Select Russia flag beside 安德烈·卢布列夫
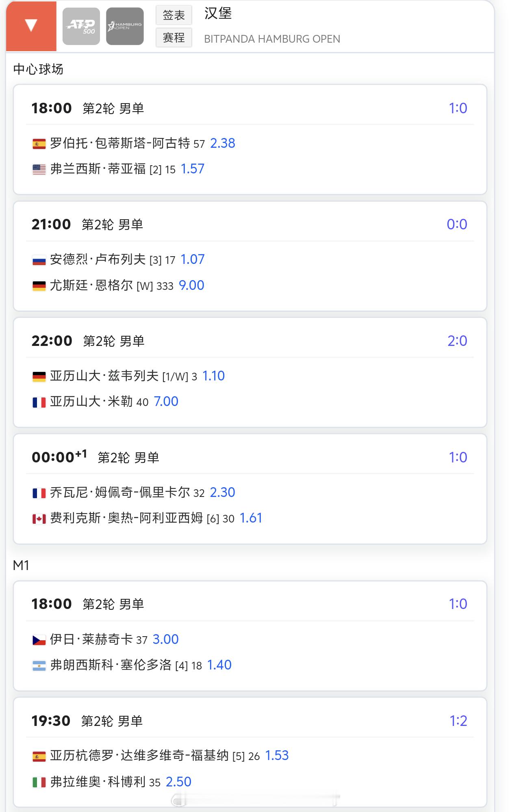Viewport: 512px width, 812px height. tap(39, 260)
